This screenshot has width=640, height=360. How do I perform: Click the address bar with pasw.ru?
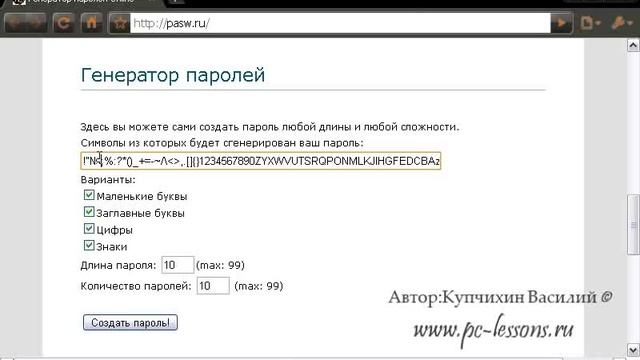coord(340,23)
